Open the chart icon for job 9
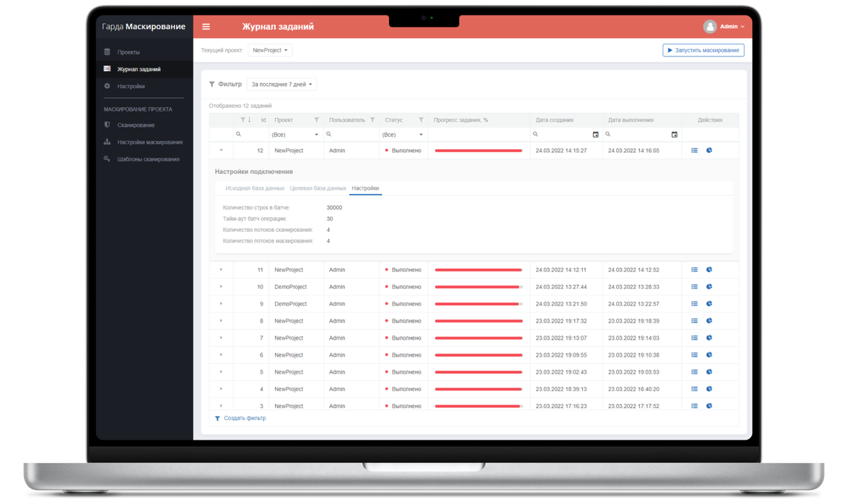The height and width of the screenshot is (504, 846). click(x=709, y=304)
